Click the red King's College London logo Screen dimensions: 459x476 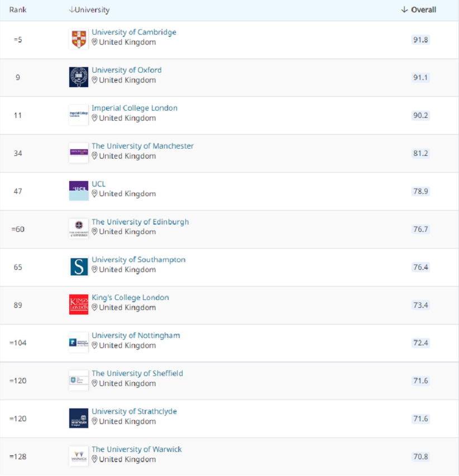click(x=79, y=304)
